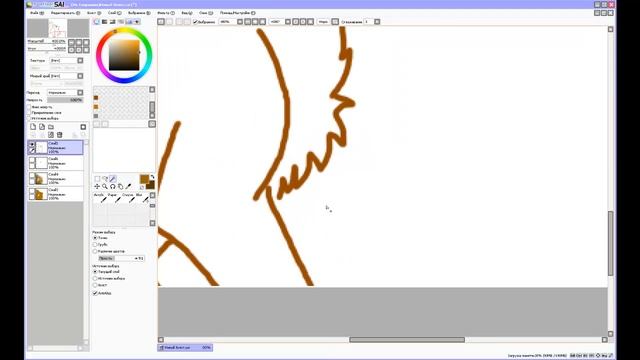Select the lasso selection tool
The image size is (640, 360).
[105, 179]
